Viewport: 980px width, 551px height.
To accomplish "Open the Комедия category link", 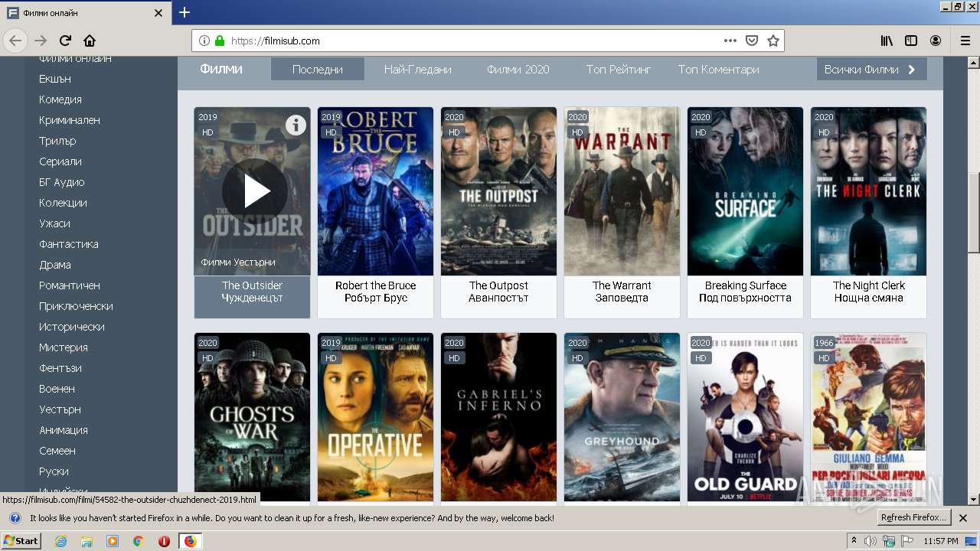I will pyautogui.click(x=60, y=99).
